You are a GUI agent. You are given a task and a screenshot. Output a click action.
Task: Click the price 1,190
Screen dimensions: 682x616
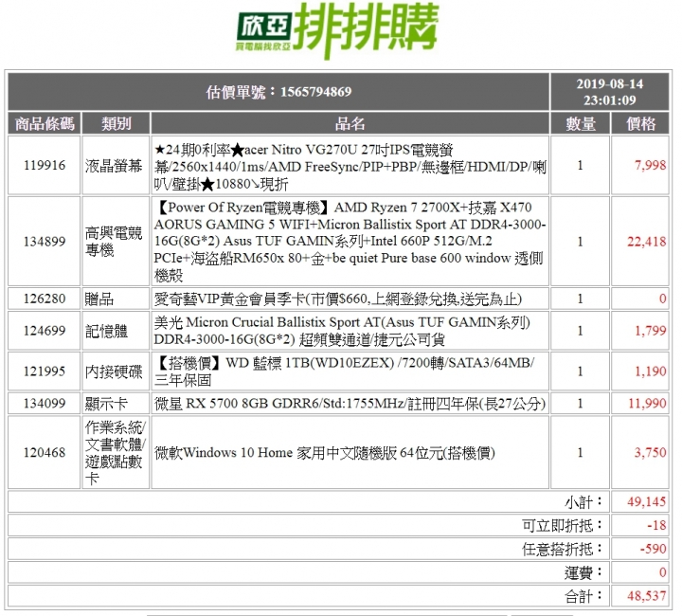coord(650,371)
